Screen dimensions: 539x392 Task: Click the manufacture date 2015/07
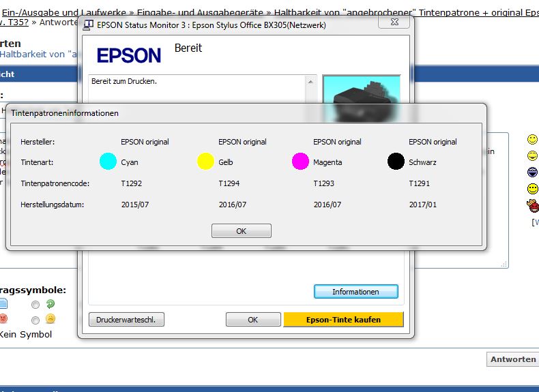pos(135,205)
